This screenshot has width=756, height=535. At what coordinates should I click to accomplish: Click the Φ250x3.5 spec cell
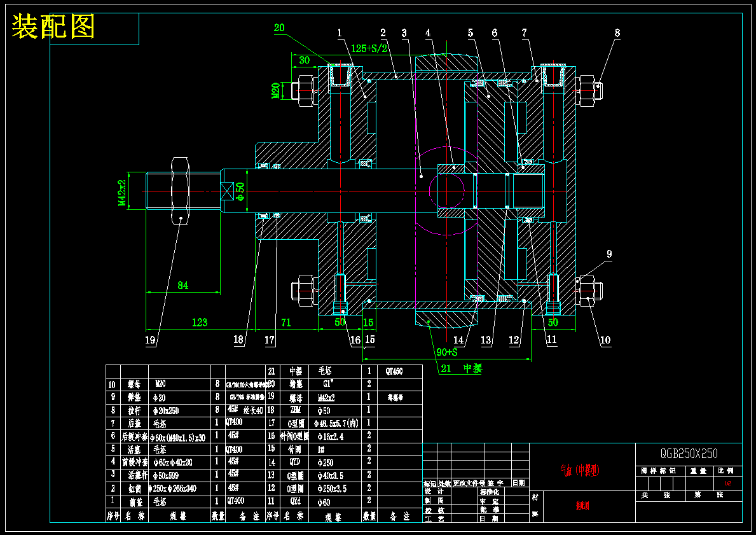click(x=332, y=489)
